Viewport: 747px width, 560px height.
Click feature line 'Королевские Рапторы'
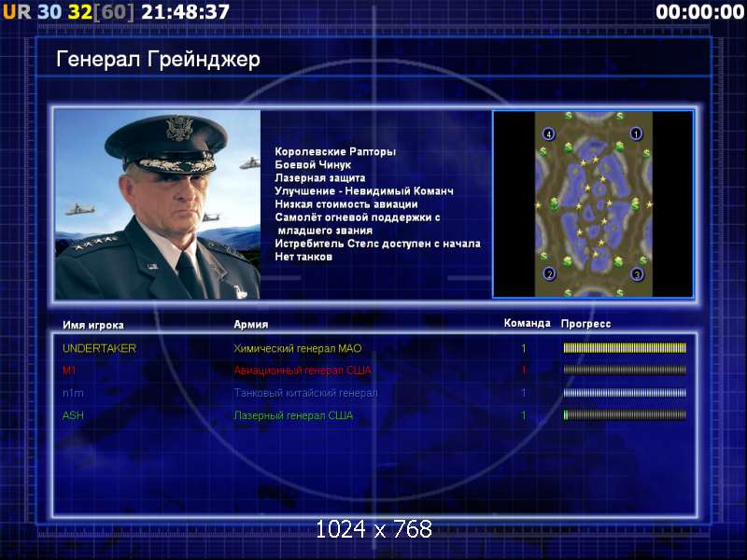[335, 152]
